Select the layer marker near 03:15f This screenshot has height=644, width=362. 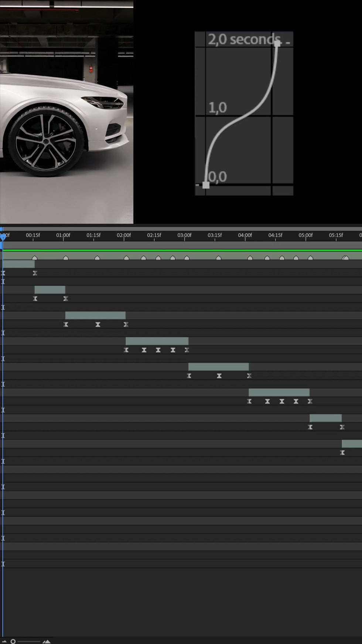219,258
